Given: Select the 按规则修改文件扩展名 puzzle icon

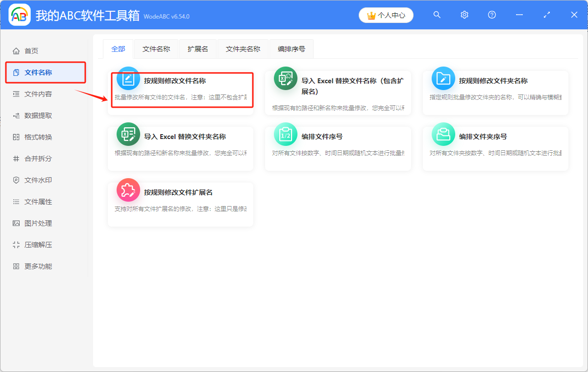Looking at the screenshot, I should point(128,190).
